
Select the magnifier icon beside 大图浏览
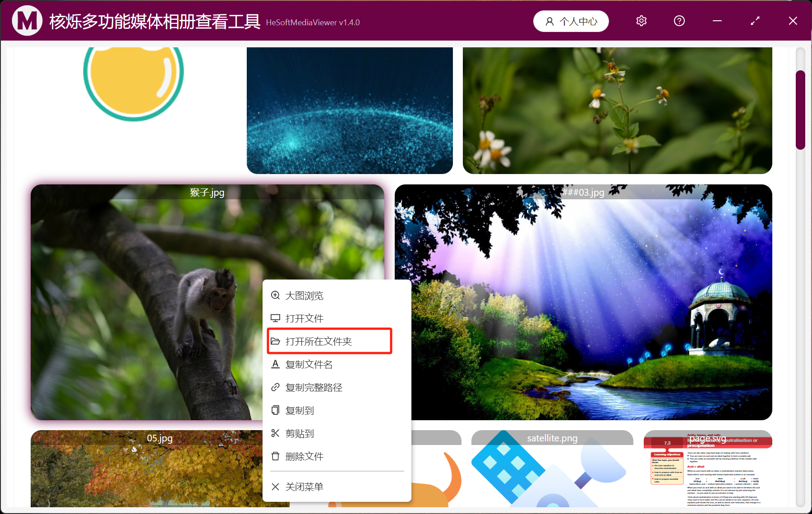[x=276, y=295]
